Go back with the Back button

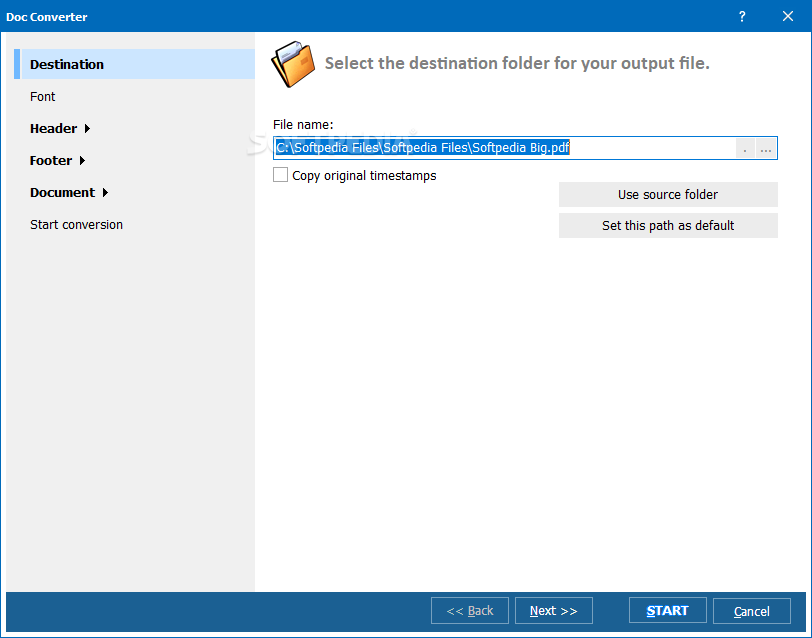pos(470,611)
